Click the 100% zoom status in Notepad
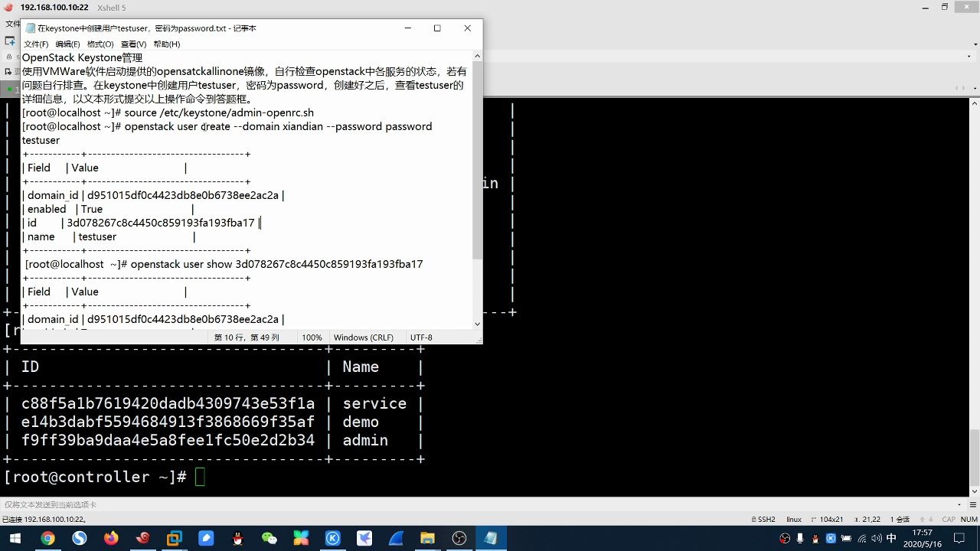 (x=312, y=337)
